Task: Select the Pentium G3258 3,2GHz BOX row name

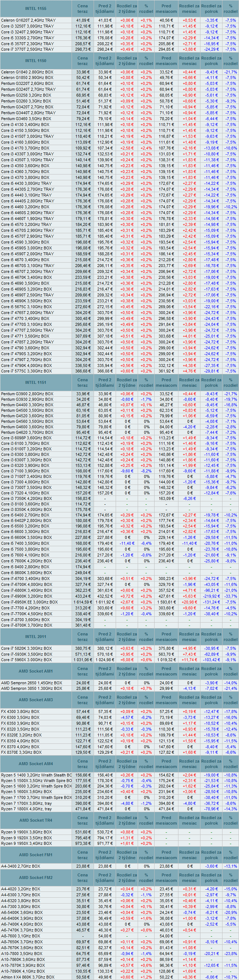Action: pyautogui.click(x=26, y=95)
